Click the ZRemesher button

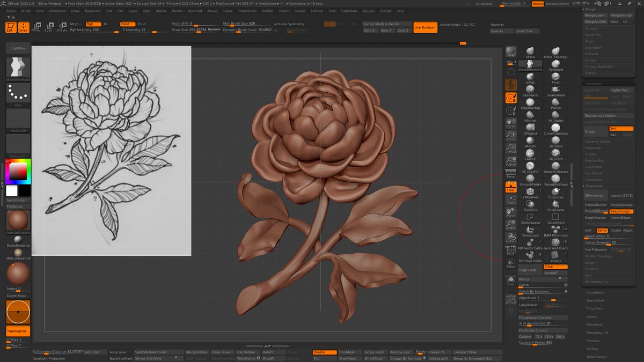coord(596,196)
